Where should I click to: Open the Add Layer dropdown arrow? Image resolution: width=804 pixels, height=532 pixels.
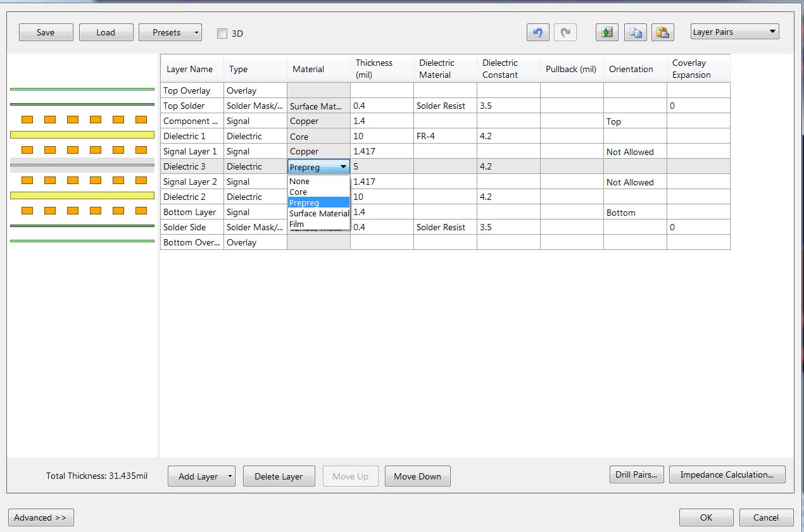point(229,476)
